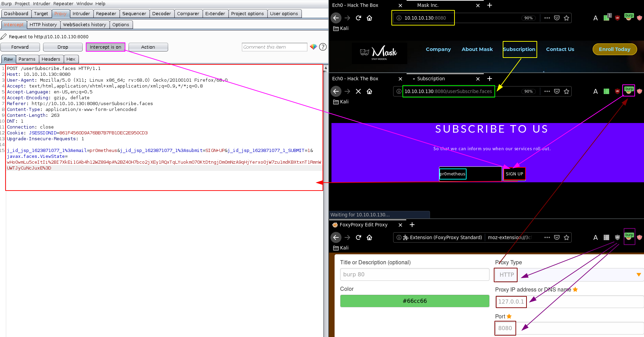The width and height of the screenshot is (644, 337).
Task: Go back in the Subscription browser window
Action: [336, 91]
